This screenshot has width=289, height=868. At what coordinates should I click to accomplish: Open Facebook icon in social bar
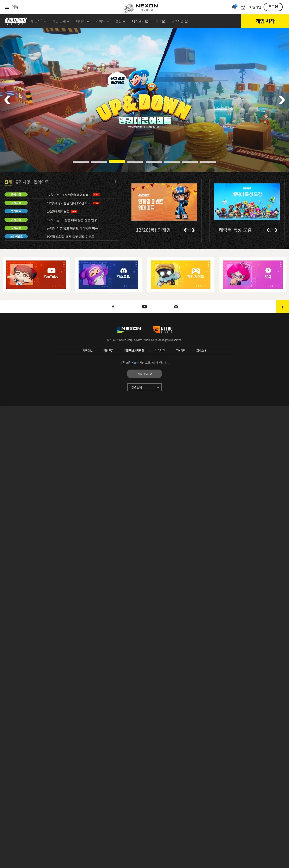coord(113,307)
